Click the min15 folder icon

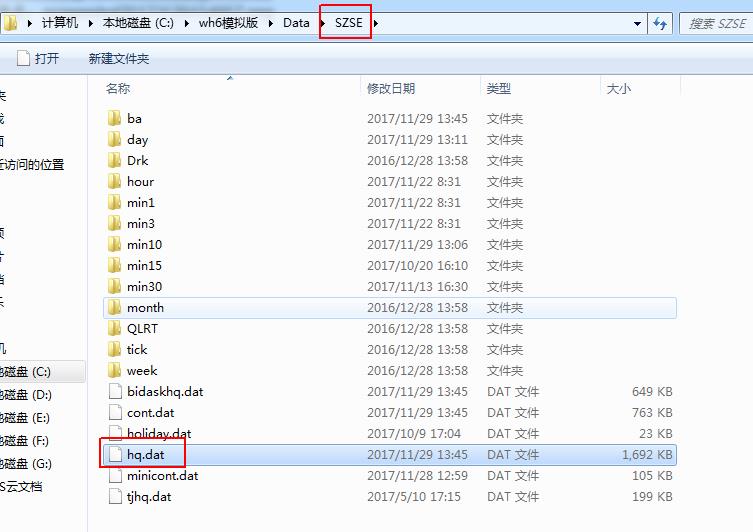click(114, 266)
